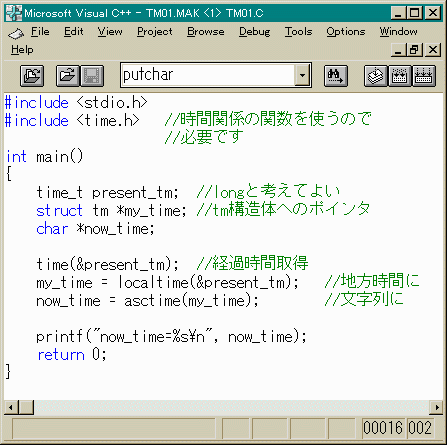Screen dimensions: 447x445
Task: Click the Build project toolbar icon
Action: pyautogui.click(x=400, y=76)
